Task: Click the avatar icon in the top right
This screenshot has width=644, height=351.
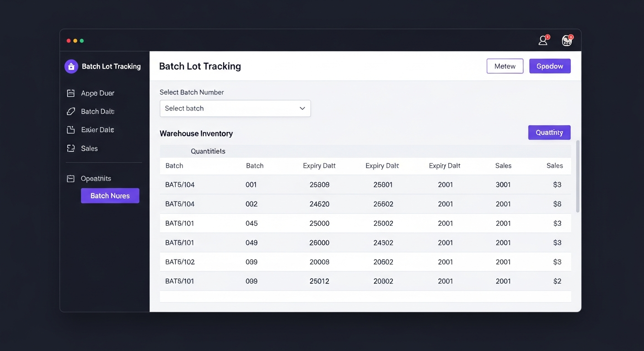Action: click(x=567, y=40)
